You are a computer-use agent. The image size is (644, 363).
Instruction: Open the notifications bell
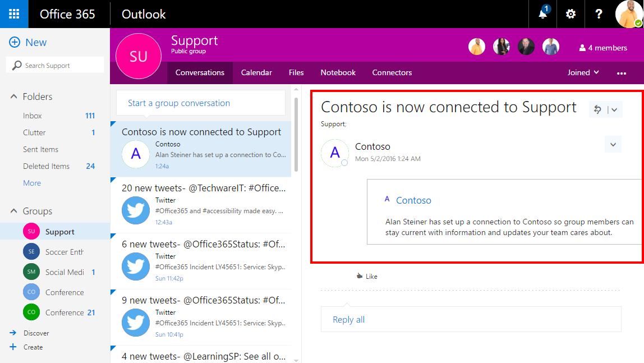click(x=542, y=14)
